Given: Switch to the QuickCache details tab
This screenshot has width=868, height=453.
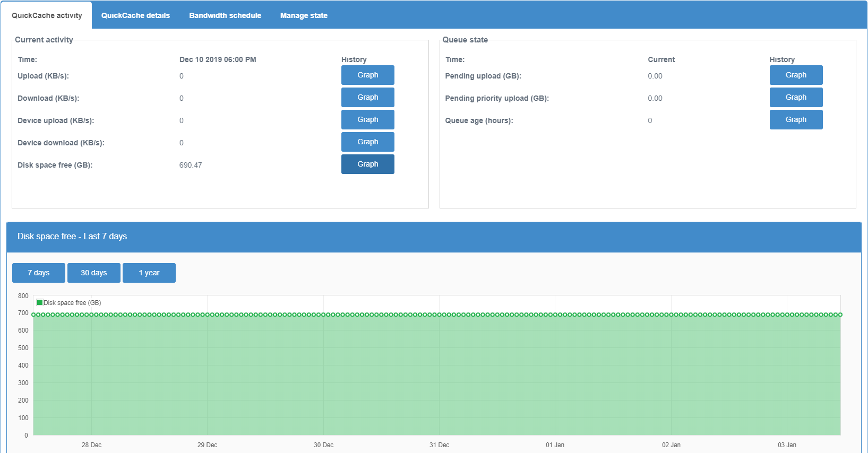Looking at the screenshot, I should coord(135,15).
